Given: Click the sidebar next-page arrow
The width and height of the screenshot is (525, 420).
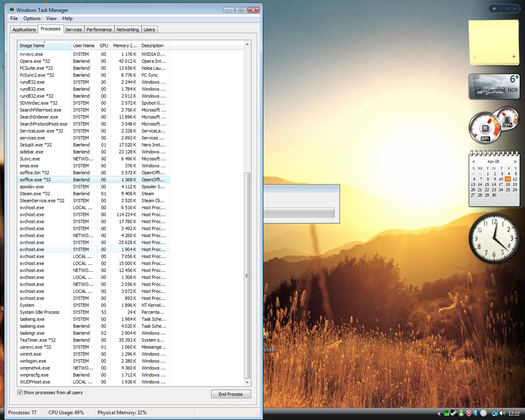Looking at the screenshot, I should (515, 8).
